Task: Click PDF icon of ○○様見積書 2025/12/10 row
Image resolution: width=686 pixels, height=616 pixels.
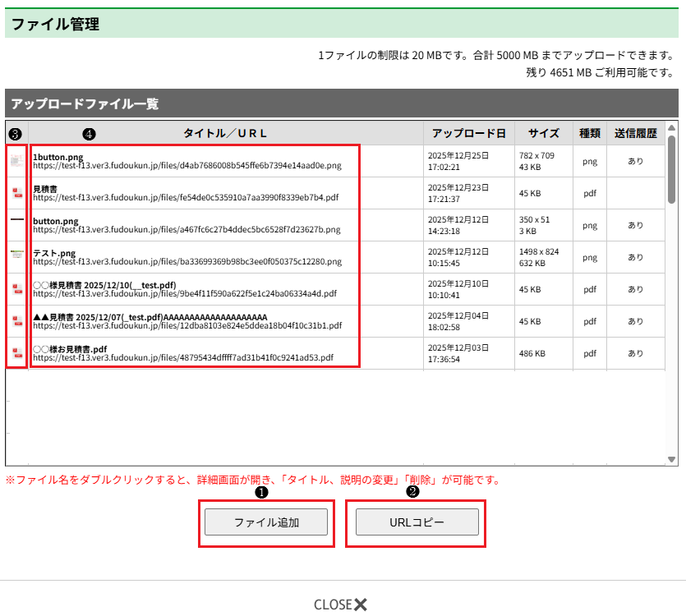Action: (16, 289)
